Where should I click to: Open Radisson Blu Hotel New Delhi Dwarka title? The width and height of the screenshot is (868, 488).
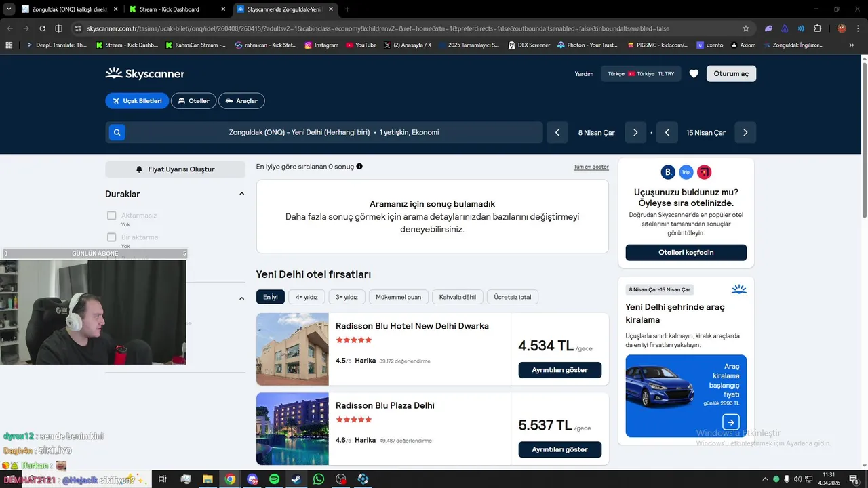click(412, 326)
